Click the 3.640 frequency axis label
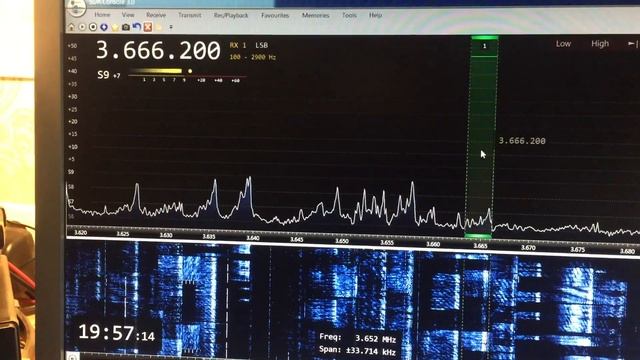The height and width of the screenshot is (360, 640). (253, 238)
